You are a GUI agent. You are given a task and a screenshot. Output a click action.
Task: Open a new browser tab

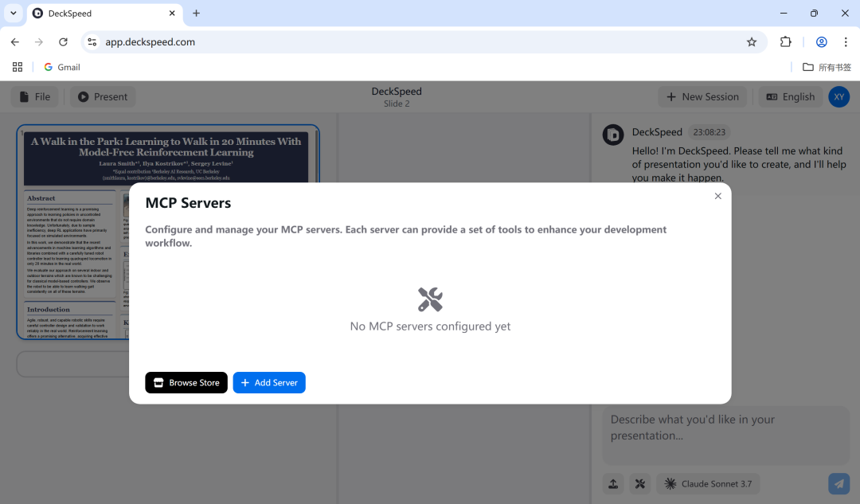(x=196, y=14)
